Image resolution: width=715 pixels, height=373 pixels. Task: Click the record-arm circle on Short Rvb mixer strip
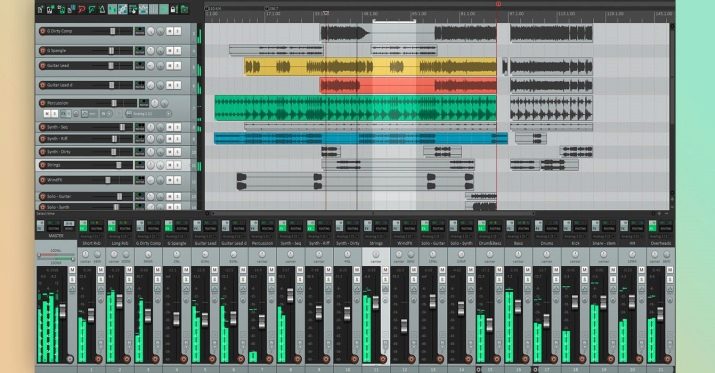point(98,359)
